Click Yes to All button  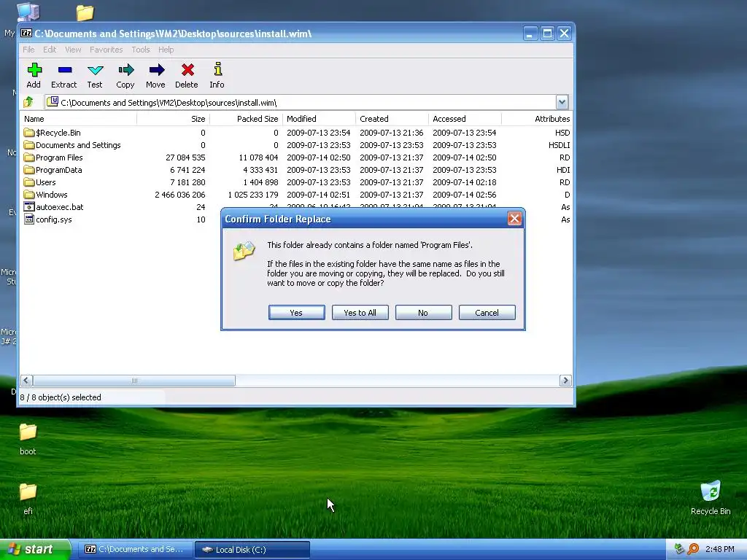360,312
